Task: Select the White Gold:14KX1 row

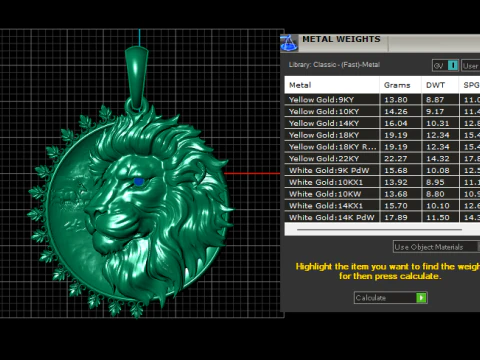Action: (382, 206)
